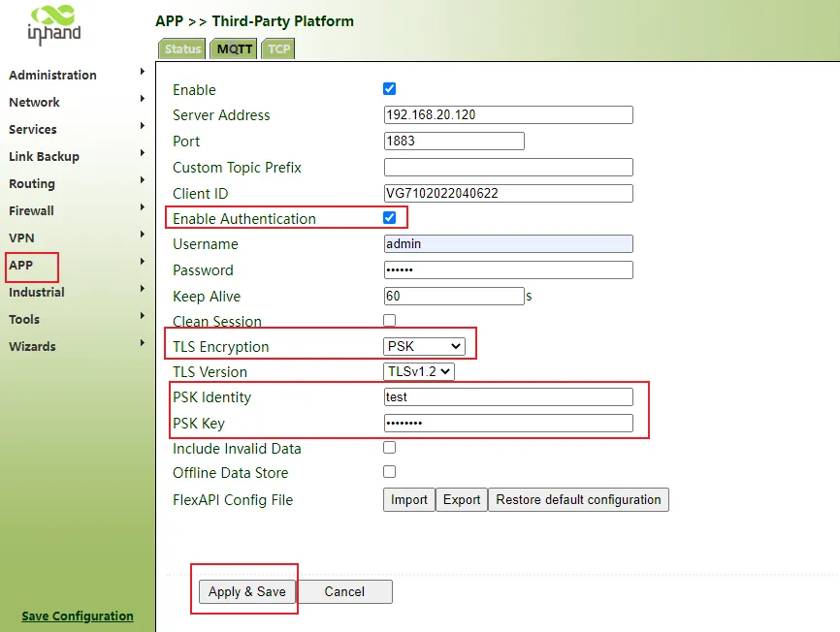The height and width of the screenshot is (632, 840).
Task: Click the TLS Encryption label
Action: (x=221, y=347)
